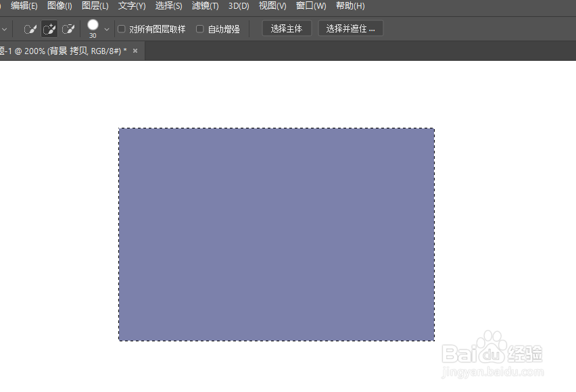Open the 选择(S) menu
Image resolution: width=576 pixels, height=392 pixels.
point(168,6)
